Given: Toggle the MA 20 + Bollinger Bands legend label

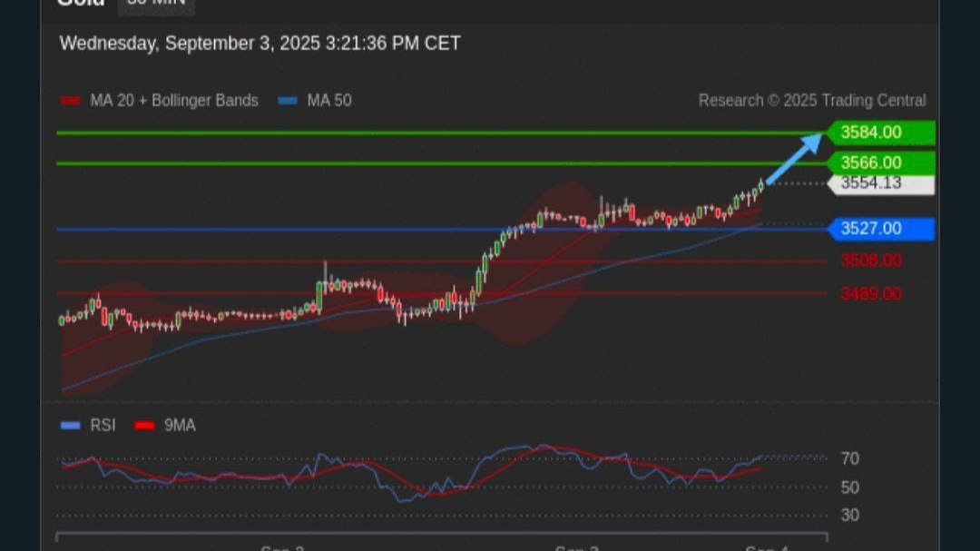Looking at the screenshot, I should point(173,101).
